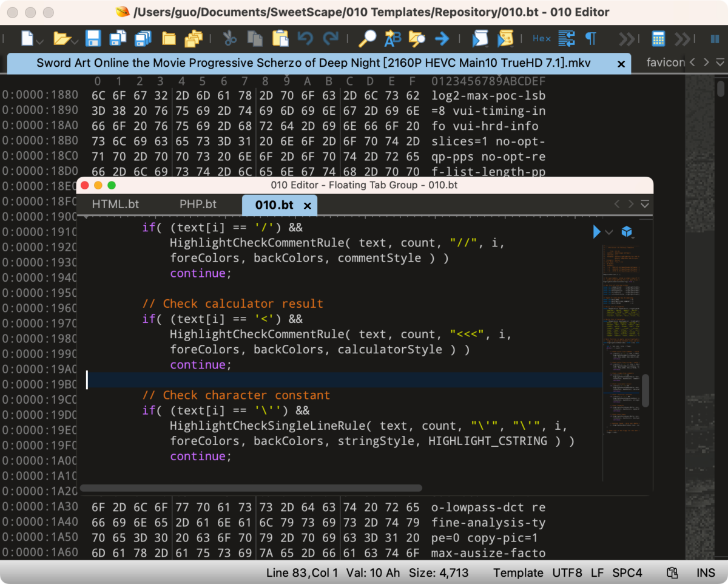
Task: Switch to the HTML.bt tab
Action: click(115, 205)
